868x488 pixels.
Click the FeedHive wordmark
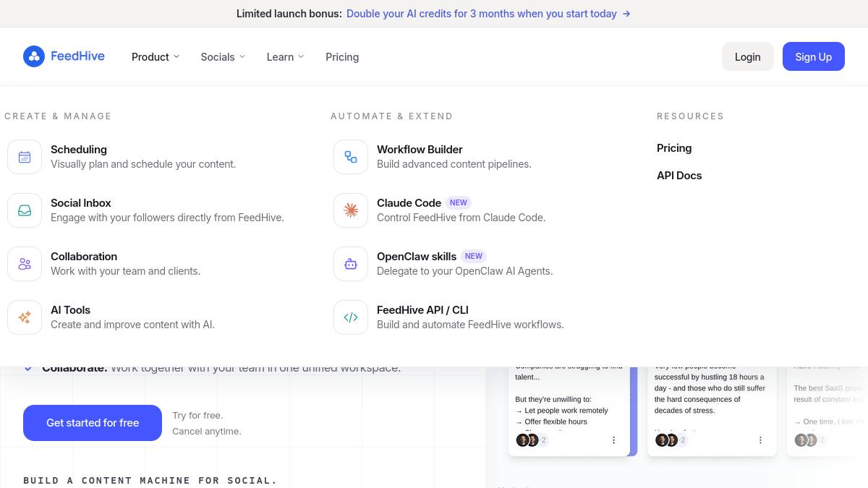tap(77, 56)
